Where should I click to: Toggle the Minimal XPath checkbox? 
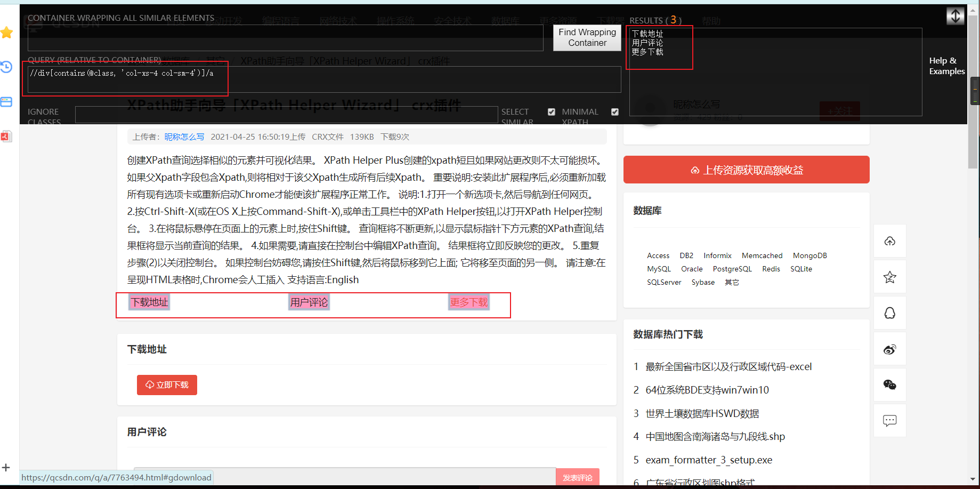click(615, 112)
